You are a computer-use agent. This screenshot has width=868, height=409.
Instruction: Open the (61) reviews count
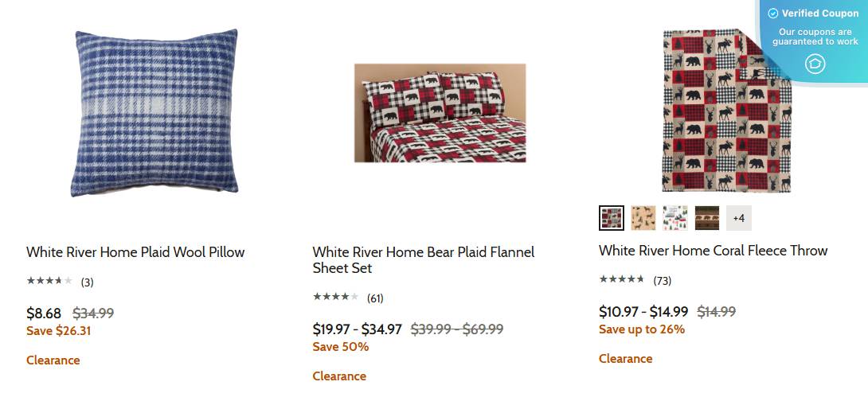[x=375, y=298]
